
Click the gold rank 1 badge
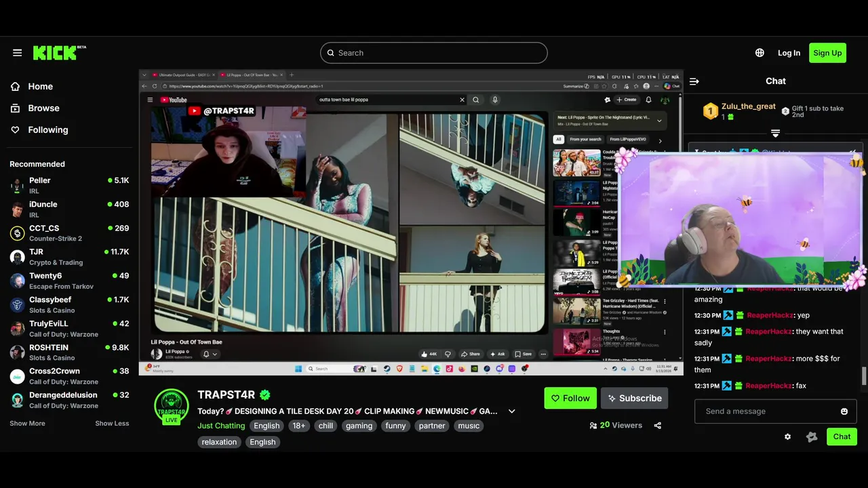tap(710, 111)
